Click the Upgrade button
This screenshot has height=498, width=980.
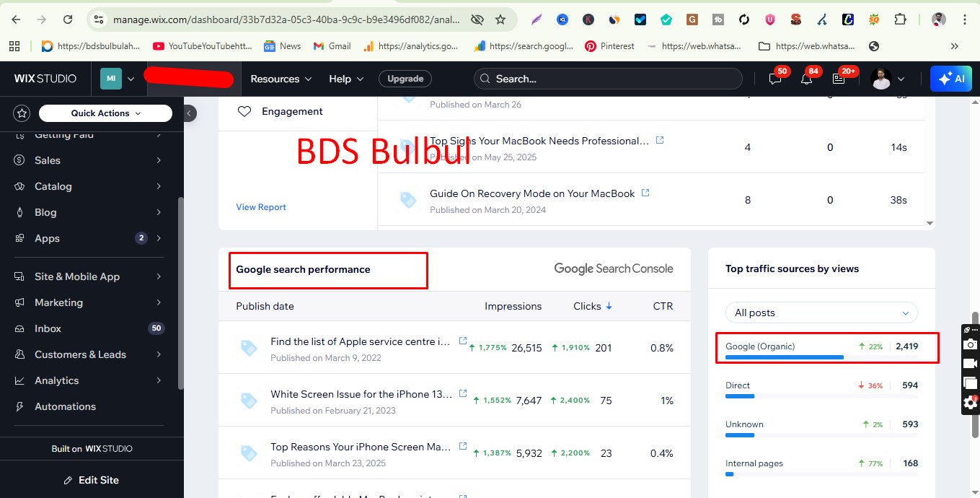click(405, 79)
